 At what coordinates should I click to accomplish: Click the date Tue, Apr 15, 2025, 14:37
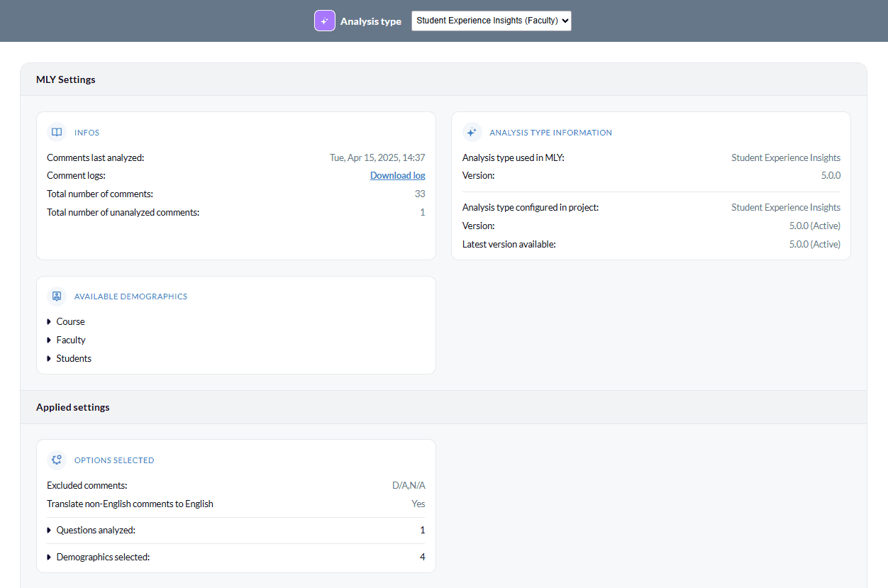(x=377, y=157)
